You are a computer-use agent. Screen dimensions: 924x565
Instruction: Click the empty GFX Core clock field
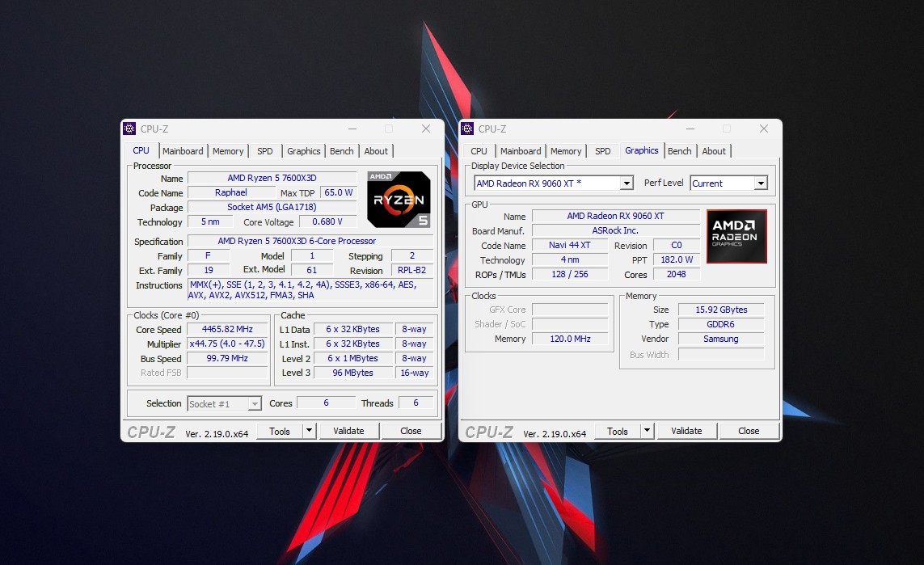pos(570,310)
